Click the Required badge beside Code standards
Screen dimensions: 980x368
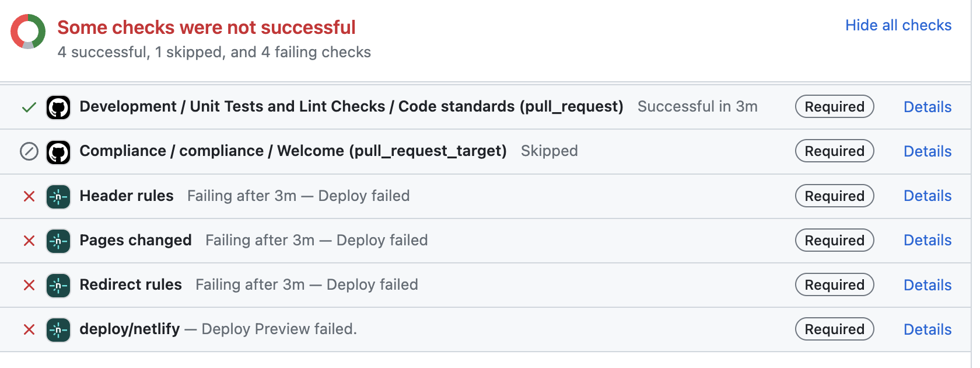tap(834, 106)
